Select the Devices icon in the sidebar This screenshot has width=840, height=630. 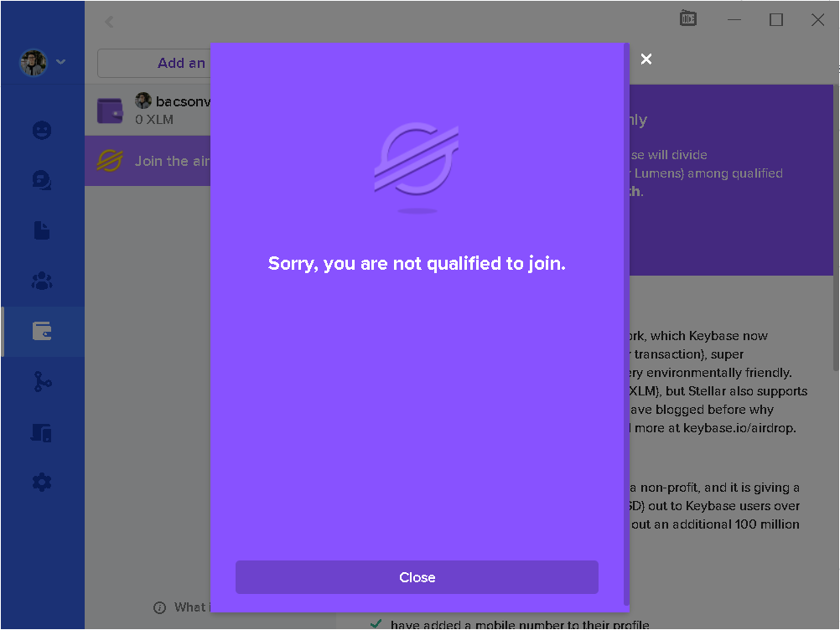(x=42, y=431)
